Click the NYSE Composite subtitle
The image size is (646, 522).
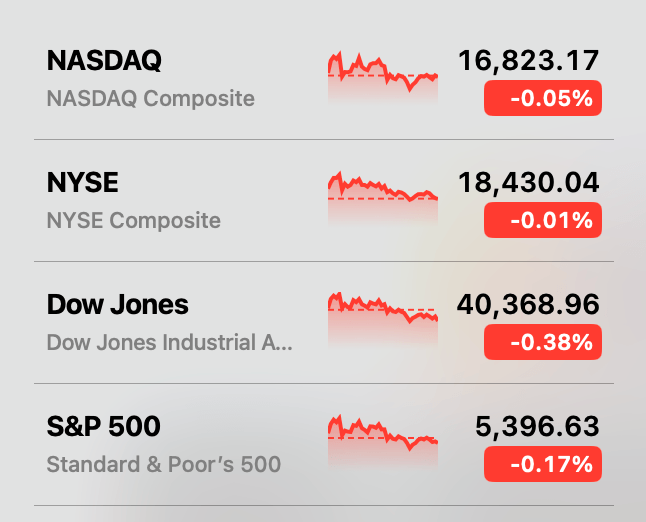[134, 221]
